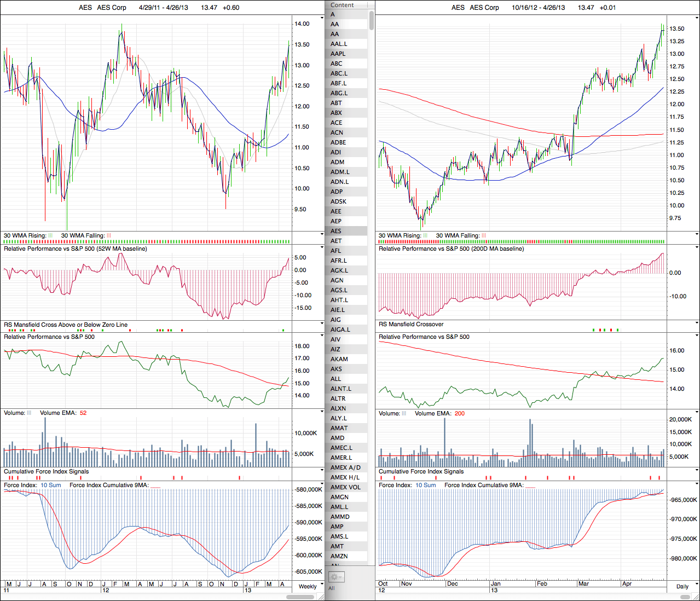Viewport: 700px width, 601px height.
Task: Open weekly RS Mansfield Cross panel menu arrow
Action: click(322, 323)
